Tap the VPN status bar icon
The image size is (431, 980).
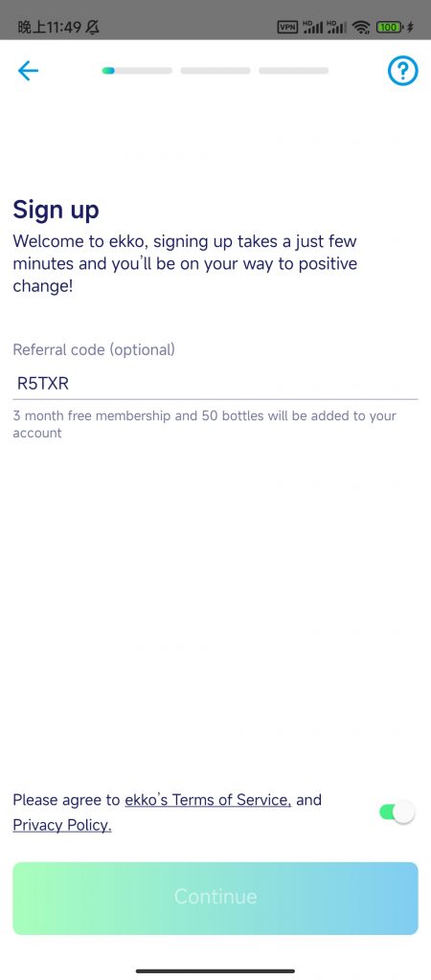[x=287, y=27]
